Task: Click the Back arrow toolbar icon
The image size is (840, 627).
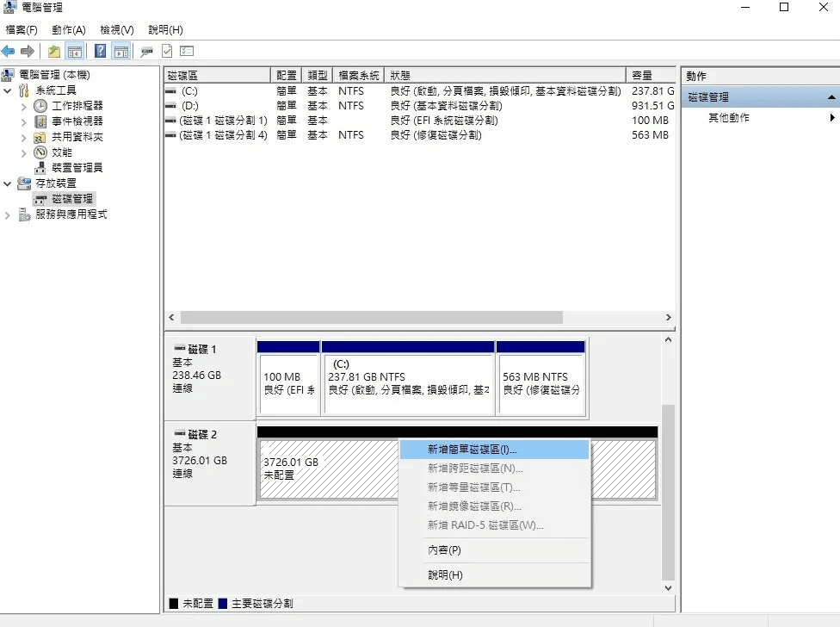Action: 8,52
